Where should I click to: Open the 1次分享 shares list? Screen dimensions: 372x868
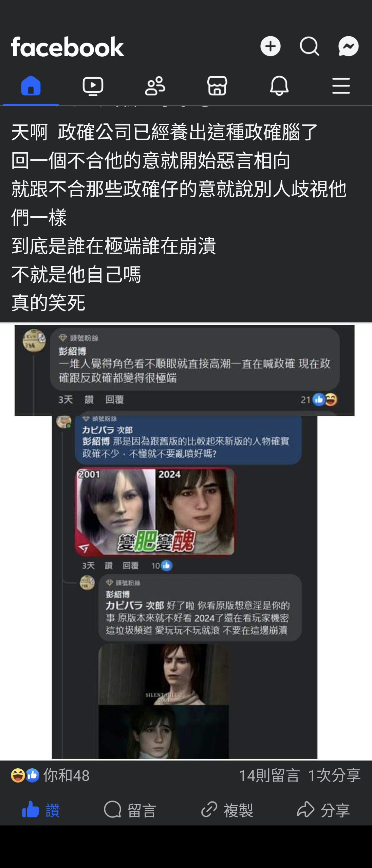pyautogui.click(x=334, y=775)
